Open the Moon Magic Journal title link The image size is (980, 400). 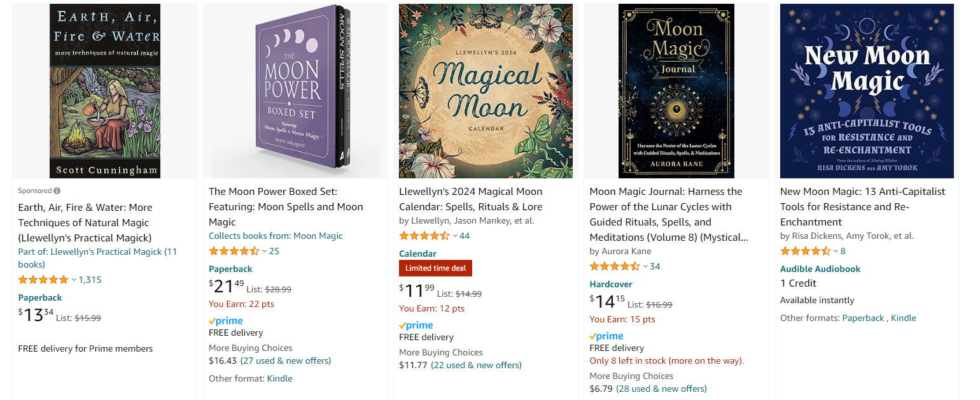(666, 214)
